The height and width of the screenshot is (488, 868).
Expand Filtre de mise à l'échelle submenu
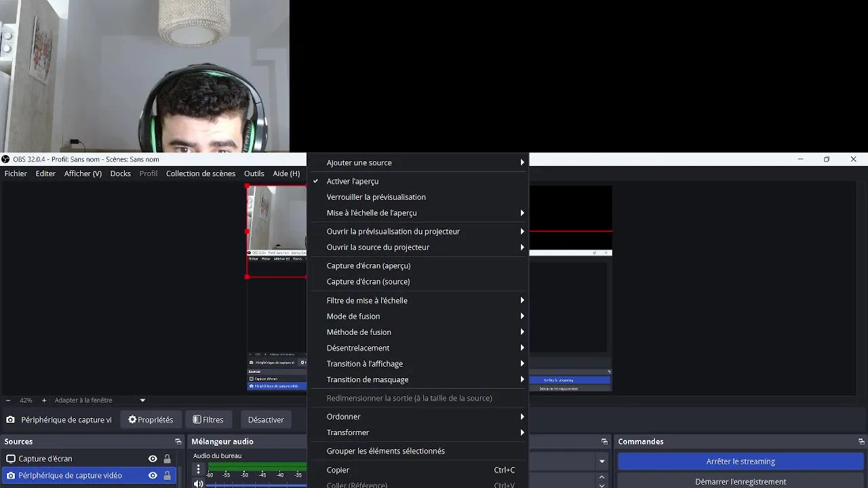(x=418, y=300)
